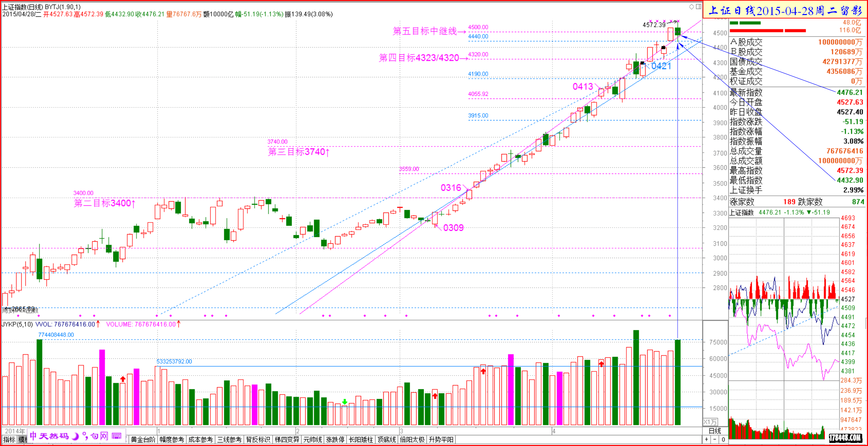Open the 成本参考 indicator tab
The image size is (868, 446).
201,439
